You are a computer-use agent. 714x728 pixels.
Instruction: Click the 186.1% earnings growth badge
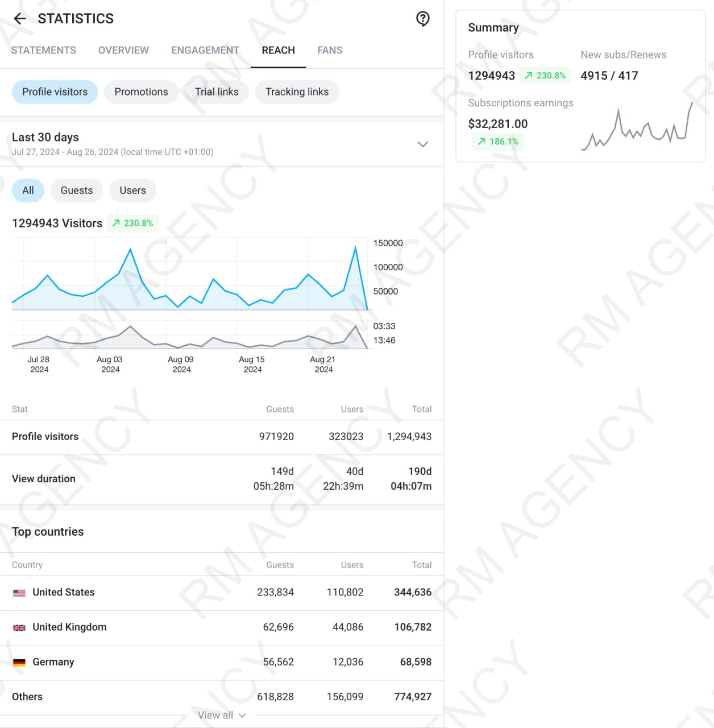click(x=498, y=142)
